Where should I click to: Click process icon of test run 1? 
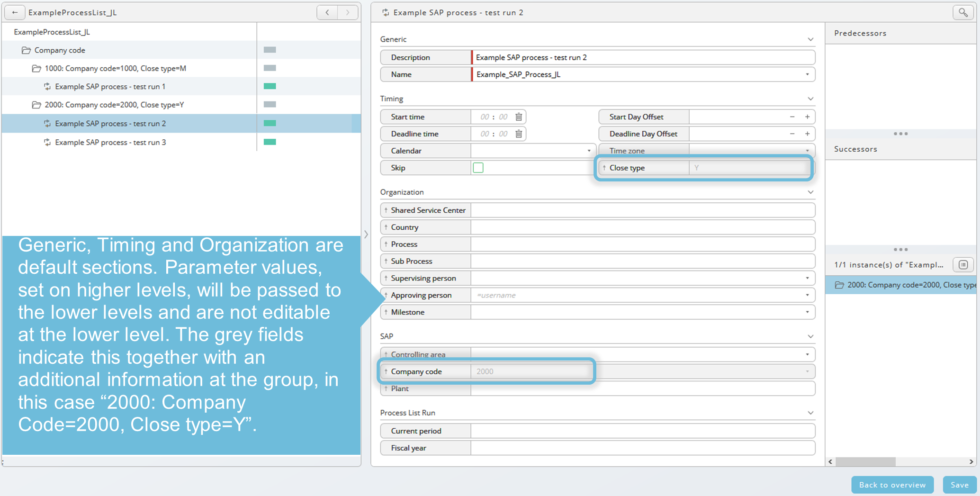click(47, 86)
